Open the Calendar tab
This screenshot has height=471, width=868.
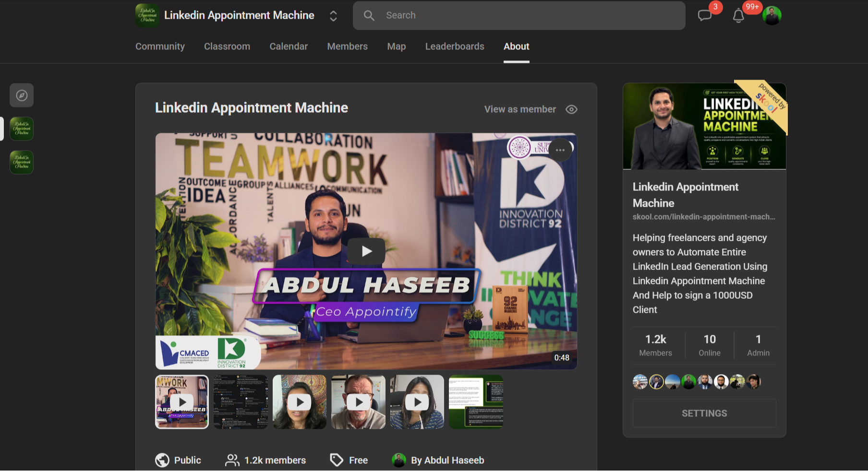pos(289,47)
